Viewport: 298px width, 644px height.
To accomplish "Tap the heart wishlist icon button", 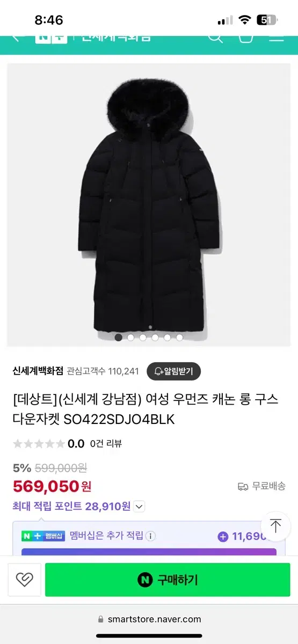I will [x=24, y=580].
